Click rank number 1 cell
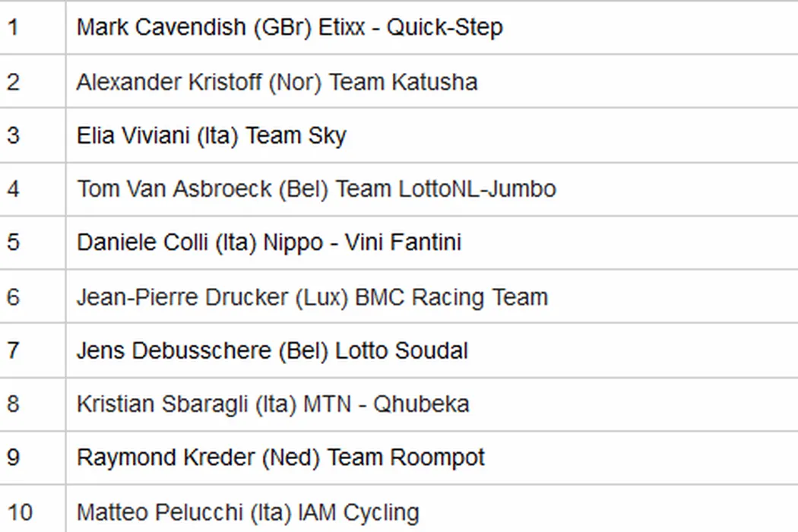798x532 pixels. click(13, 27)
